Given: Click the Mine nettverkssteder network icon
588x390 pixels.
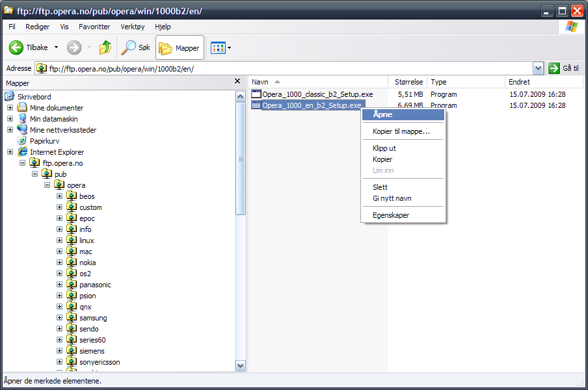Looking at the screenshot, I should click(x=23, y=129).
